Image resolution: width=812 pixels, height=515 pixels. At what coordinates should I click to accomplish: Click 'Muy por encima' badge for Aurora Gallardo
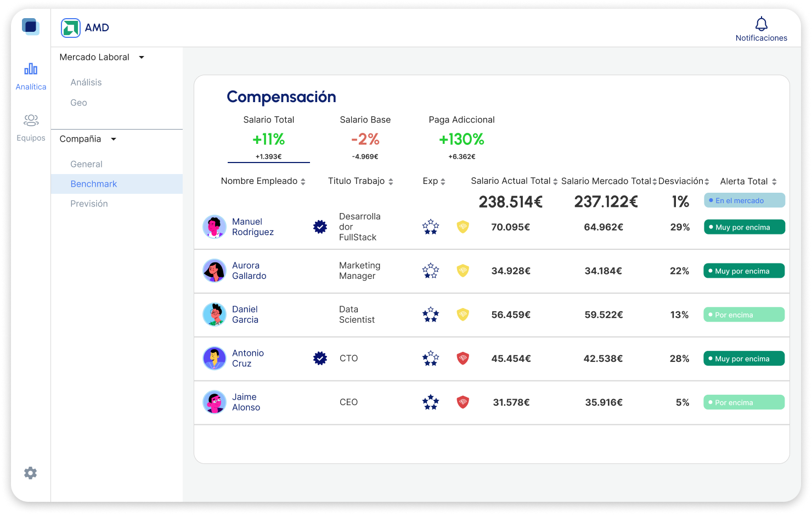(744, 271)
